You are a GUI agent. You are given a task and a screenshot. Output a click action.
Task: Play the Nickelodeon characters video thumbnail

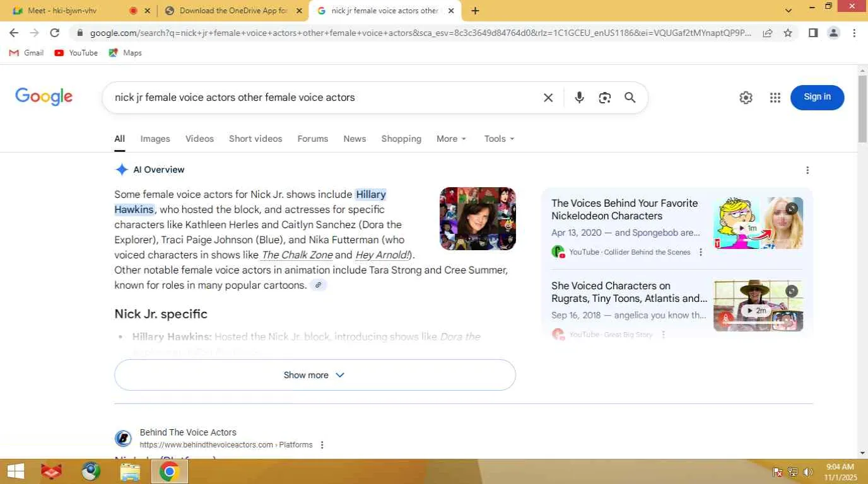[758, 223]
